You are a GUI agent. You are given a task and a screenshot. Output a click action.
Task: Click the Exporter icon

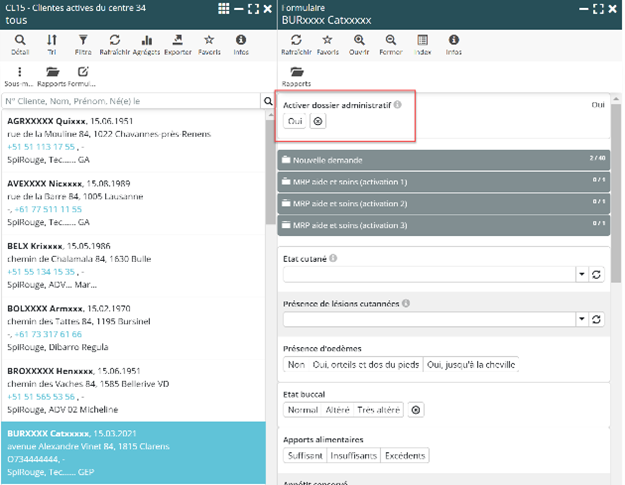177,43
